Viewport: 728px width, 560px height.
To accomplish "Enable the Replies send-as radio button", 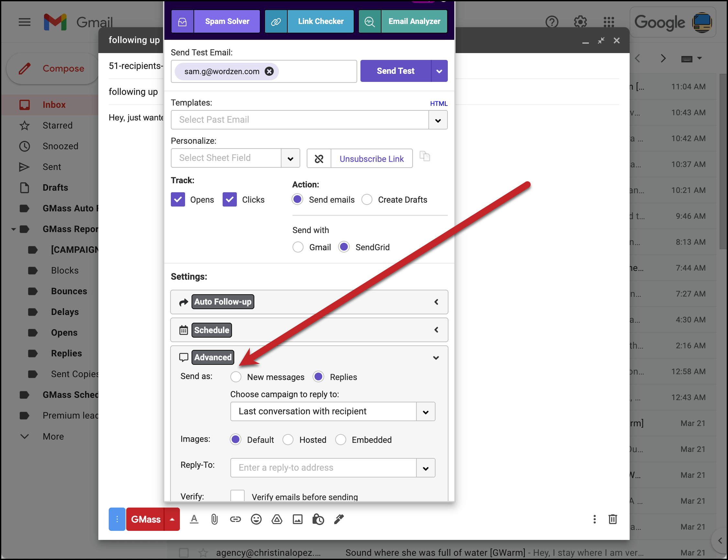I will (x=318, y=376).
